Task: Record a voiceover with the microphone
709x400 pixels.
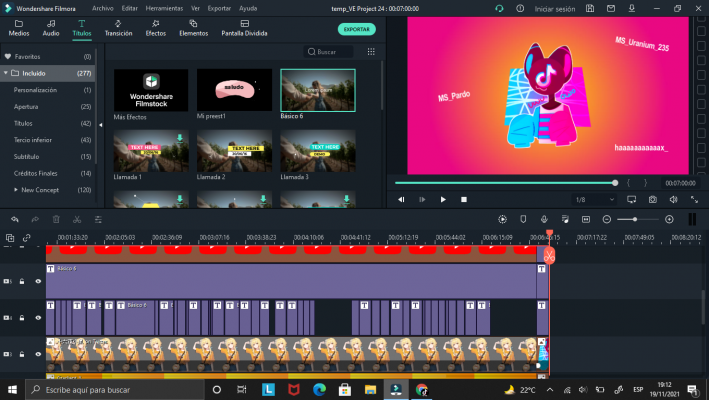Action: 544,219
